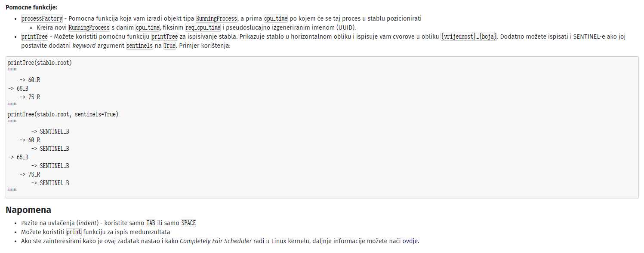Click the 'keyword' italic word in printTree description
The width and height of the screenshot is (644, 253).
click(84, 46)
